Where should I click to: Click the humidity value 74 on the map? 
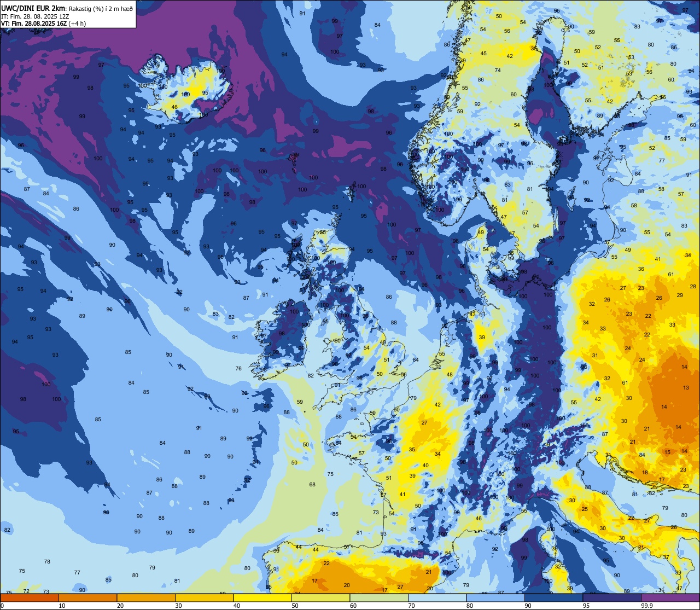[x=498, y=70]
